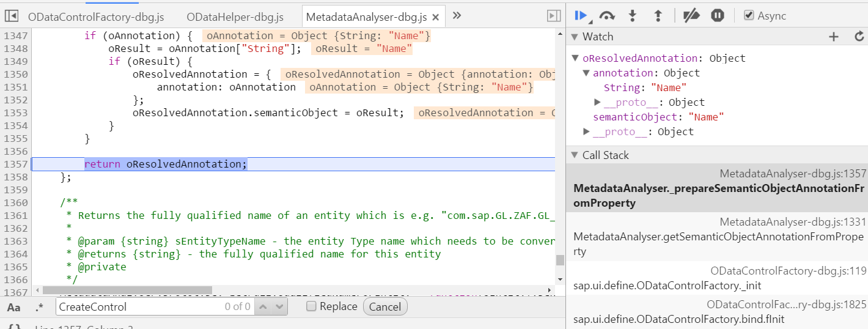The width and height of the screenshot is (868, 329).
Task: Switch to the ODataHelper-dbg.js tab
Action: click(235, 17)
